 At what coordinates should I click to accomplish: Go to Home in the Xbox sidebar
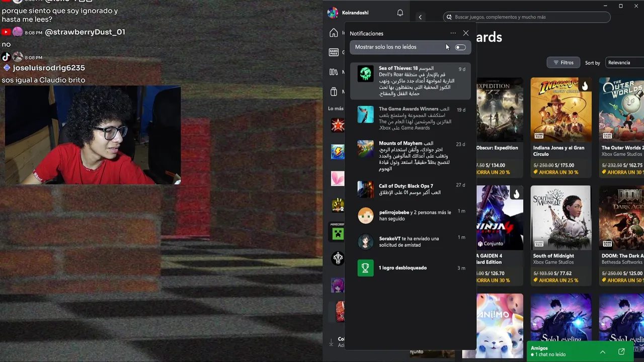334,33
